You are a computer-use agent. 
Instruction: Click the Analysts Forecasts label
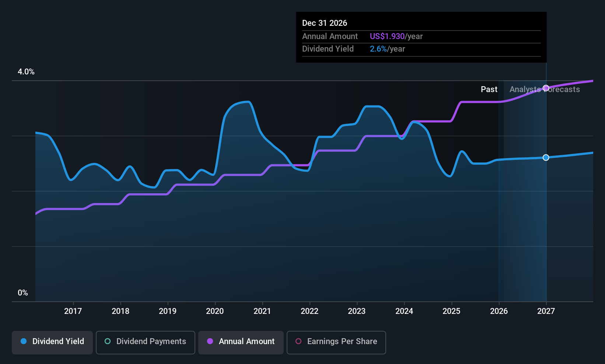click(x=545, y=89)
